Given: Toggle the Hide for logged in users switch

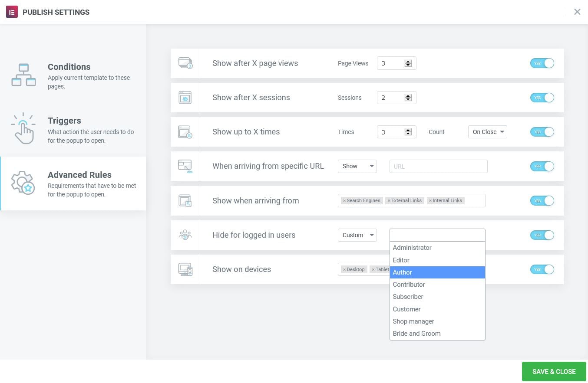Looking at the screenshot, I should 542,235.
